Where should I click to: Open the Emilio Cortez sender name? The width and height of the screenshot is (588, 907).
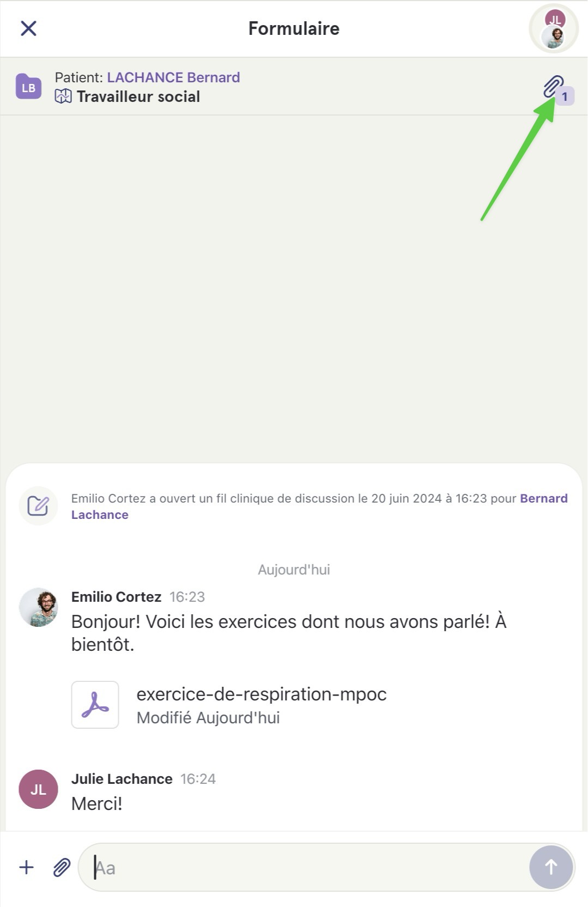click(116, 597)
